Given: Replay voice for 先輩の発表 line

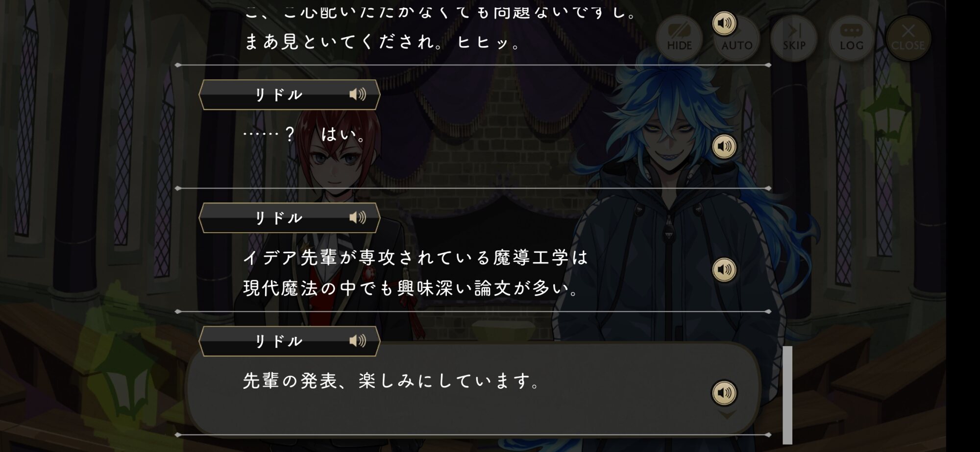Looking at the screenshot, I should pyautogui.click(x=724, y=393).
